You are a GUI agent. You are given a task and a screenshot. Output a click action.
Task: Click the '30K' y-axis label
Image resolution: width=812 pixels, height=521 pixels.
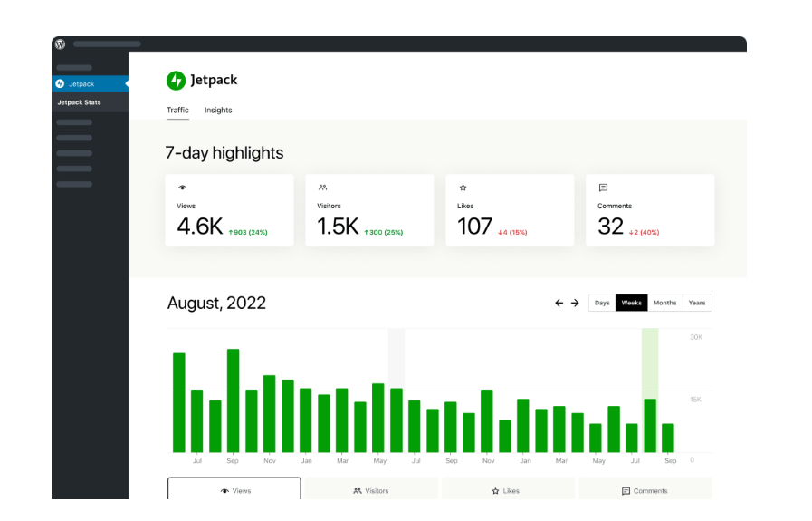[x=696, y=337]
